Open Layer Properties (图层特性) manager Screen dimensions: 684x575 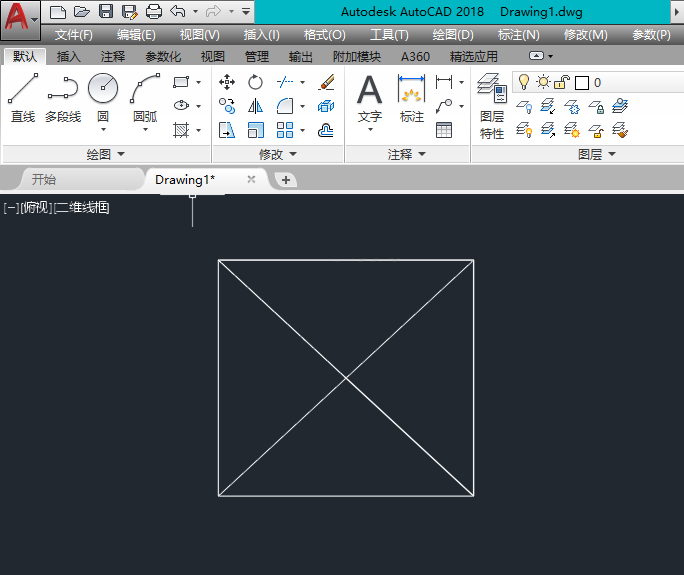pos(492,106)
